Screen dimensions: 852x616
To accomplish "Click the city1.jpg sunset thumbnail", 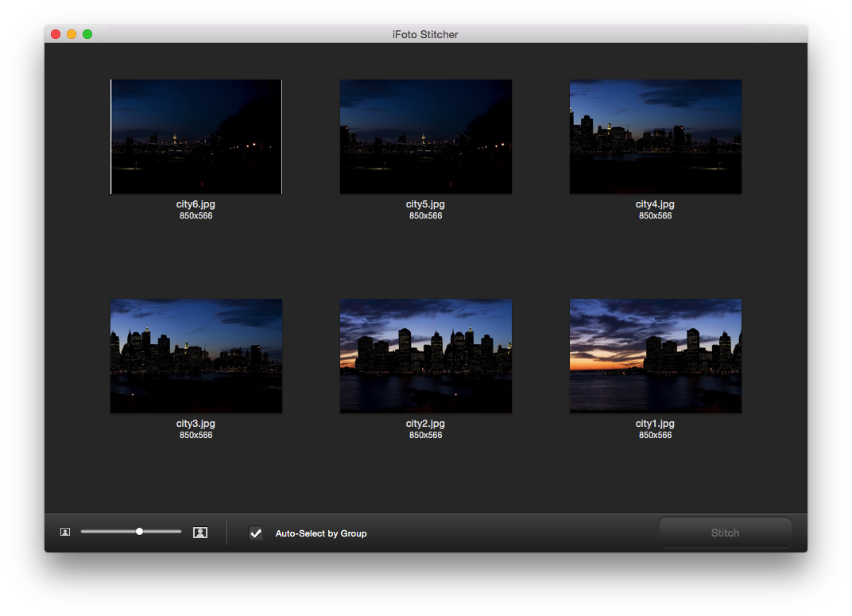I will 655,355.
